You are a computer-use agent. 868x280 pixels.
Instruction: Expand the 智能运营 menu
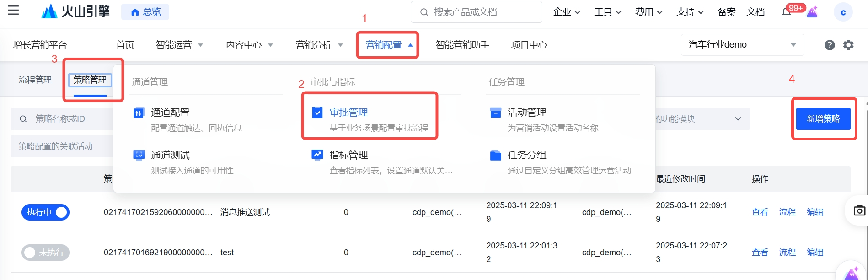[x=179, y=45]
